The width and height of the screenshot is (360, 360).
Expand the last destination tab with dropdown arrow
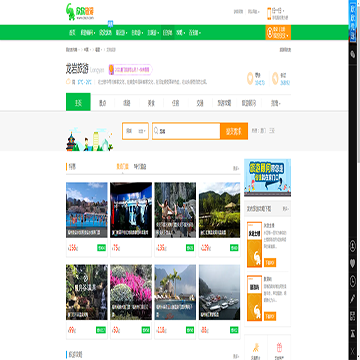pyautogui.click(x=275, y=104)
